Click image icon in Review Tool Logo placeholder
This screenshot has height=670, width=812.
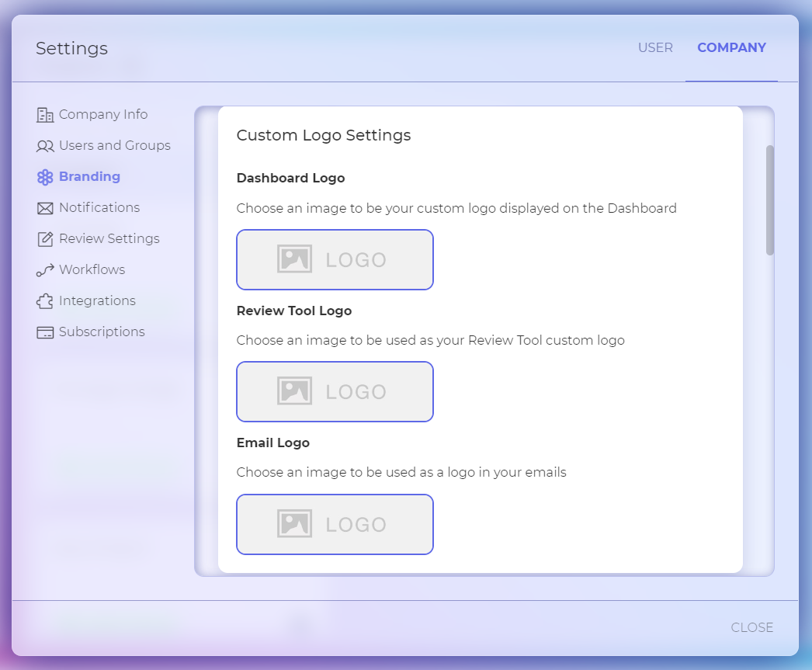coord(295,391)
